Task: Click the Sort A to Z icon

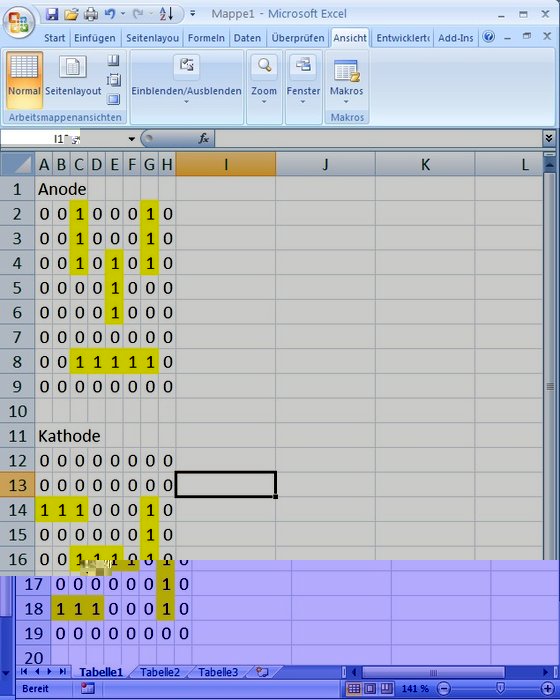Action: [x=166, y=14]
